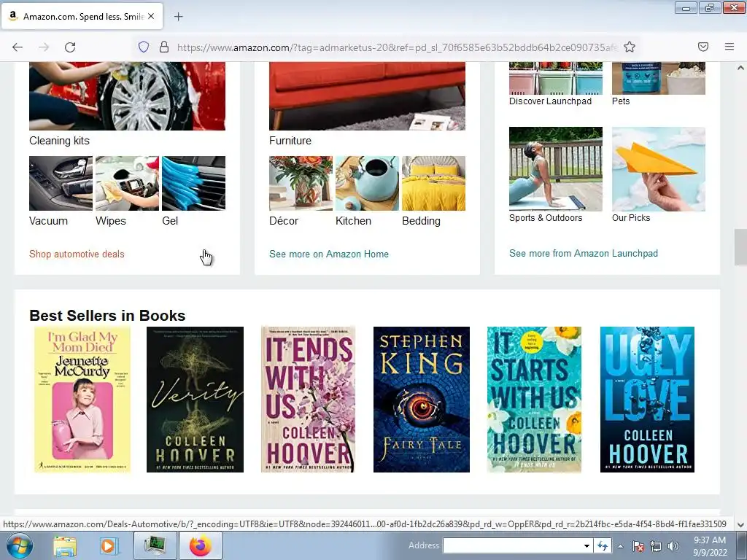Launch Windows Media Player from taskbar
Image resolution: width=747 pixels, height=560 pixels.
pos(109,546)
